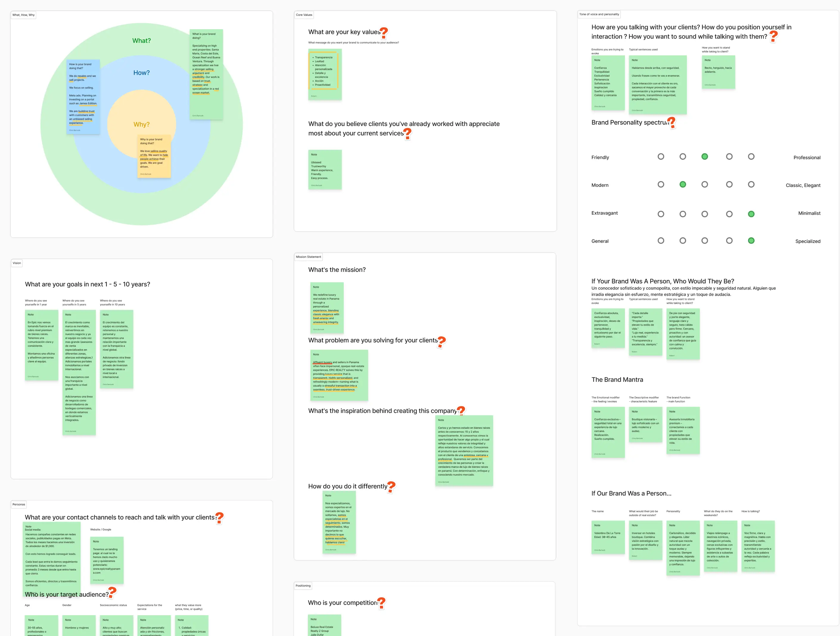Click the question mark after 'appreciate most about your current services'
Viewport: 840px width, 636px height.
pos(407,134)
